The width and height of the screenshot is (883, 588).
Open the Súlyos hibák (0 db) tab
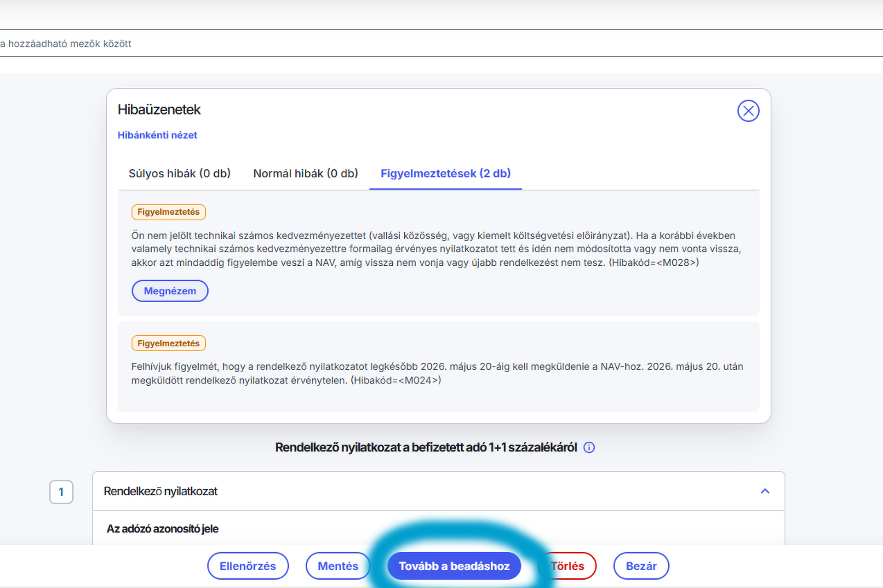[x=179, y=173]
